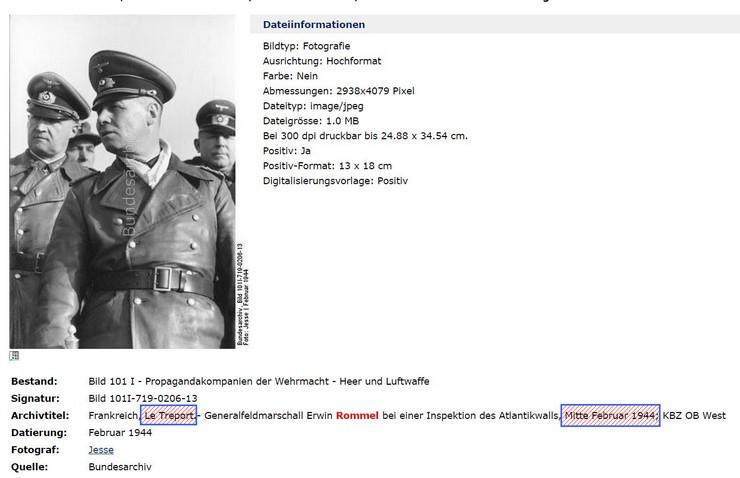Click the 'Bildtyp: Fotografie' line
The width and height of the screenshot is (740, 478).
coord(306,46)
